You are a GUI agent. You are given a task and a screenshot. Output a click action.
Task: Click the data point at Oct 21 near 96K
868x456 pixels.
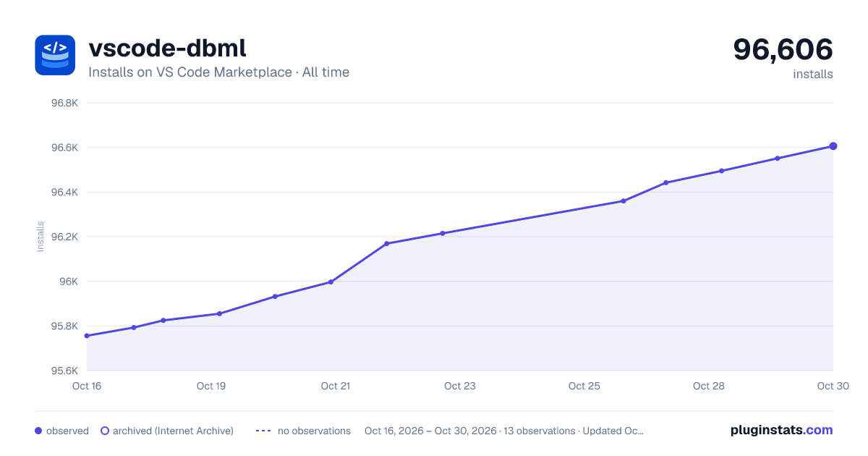(331, 282)
